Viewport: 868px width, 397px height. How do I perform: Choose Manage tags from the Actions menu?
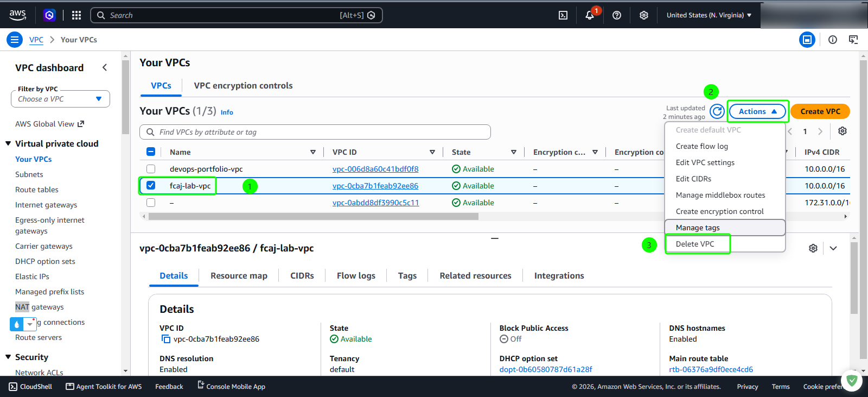(x=725, y=228)
